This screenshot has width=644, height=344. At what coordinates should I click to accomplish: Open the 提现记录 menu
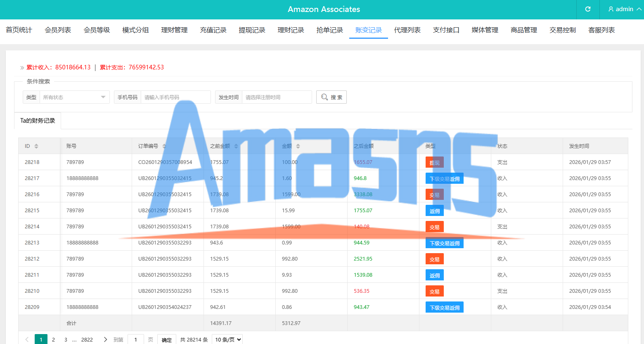pyautogui.click(x=252, y=30)
